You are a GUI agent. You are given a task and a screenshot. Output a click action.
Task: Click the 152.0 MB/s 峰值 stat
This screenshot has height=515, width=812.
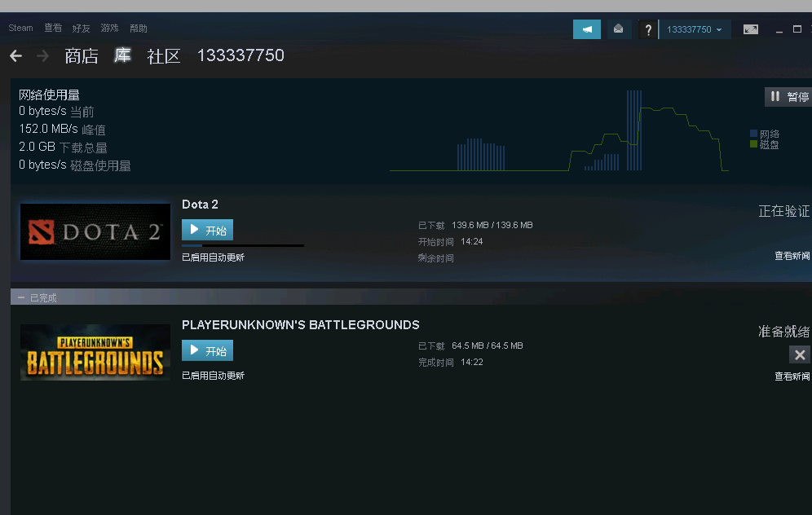[62, 129]
